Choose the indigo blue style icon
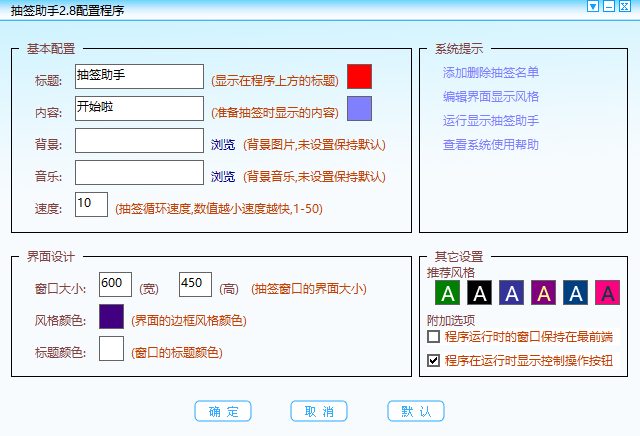 click(512, 293)
